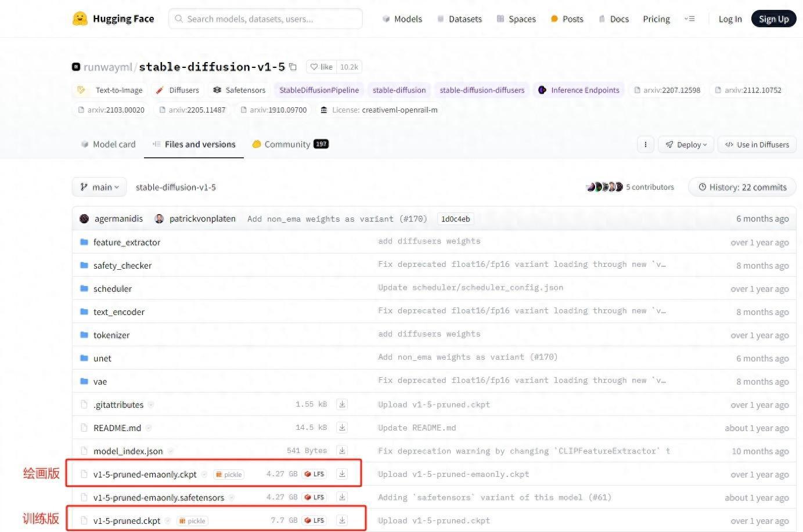Click the Hugging Face logo icon
Viewport: 803px width, 532px height.
tap(80, 19)
